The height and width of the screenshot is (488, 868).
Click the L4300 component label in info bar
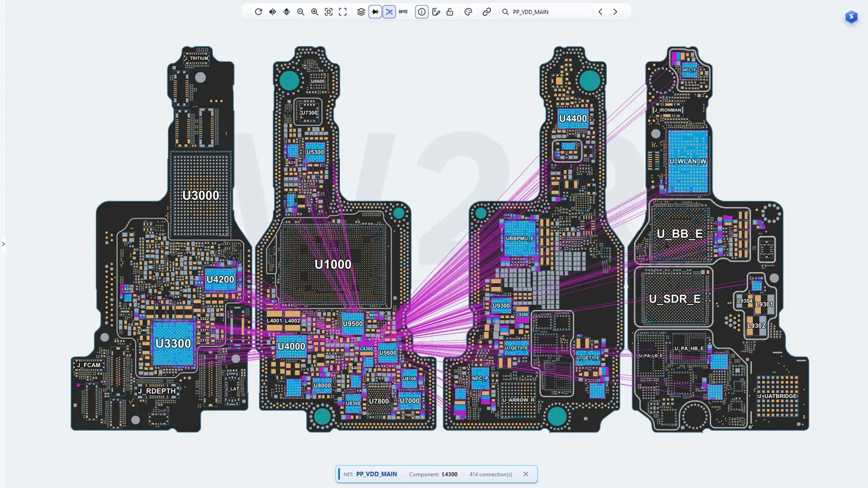coord(450,474)
